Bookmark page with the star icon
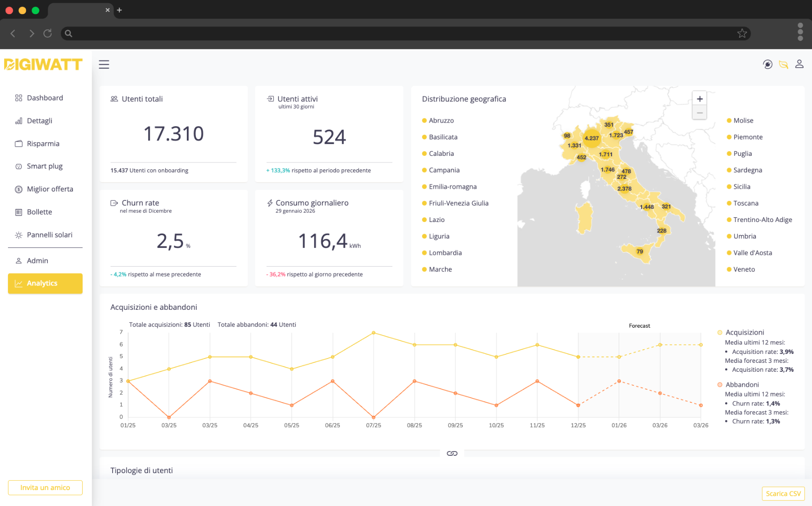 (742, 33)
